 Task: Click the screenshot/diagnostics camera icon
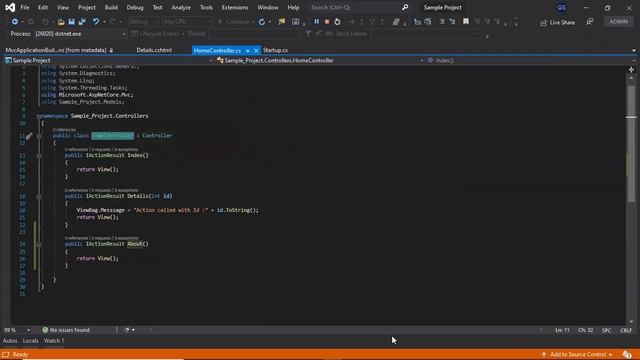coord(296,22)
